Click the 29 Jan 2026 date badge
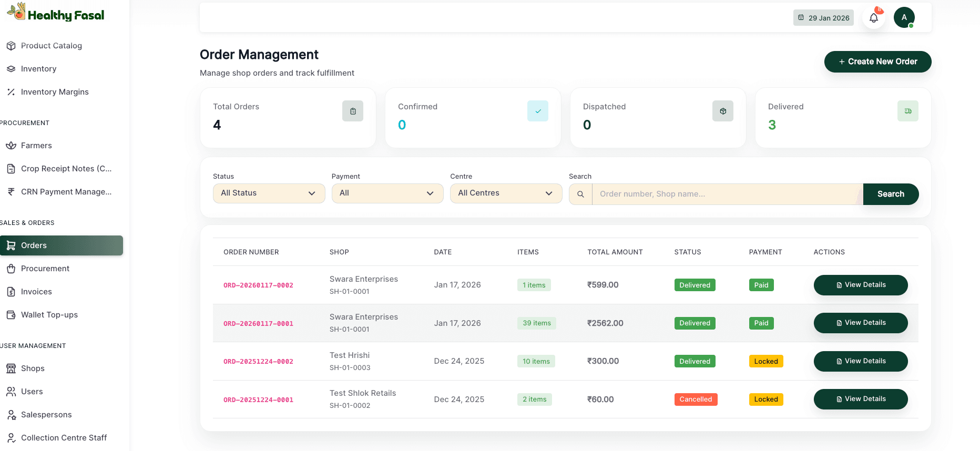Image resolution: width=980 pixels, height=451 pixels. point(823,18)
